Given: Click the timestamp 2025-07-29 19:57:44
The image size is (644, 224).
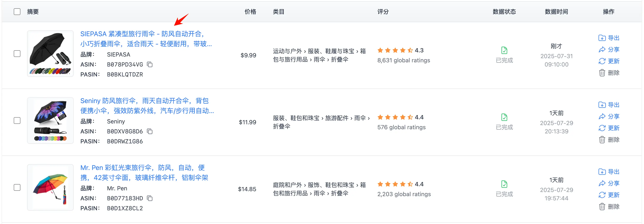Looking at the screenshot, I should pos(557,194).
